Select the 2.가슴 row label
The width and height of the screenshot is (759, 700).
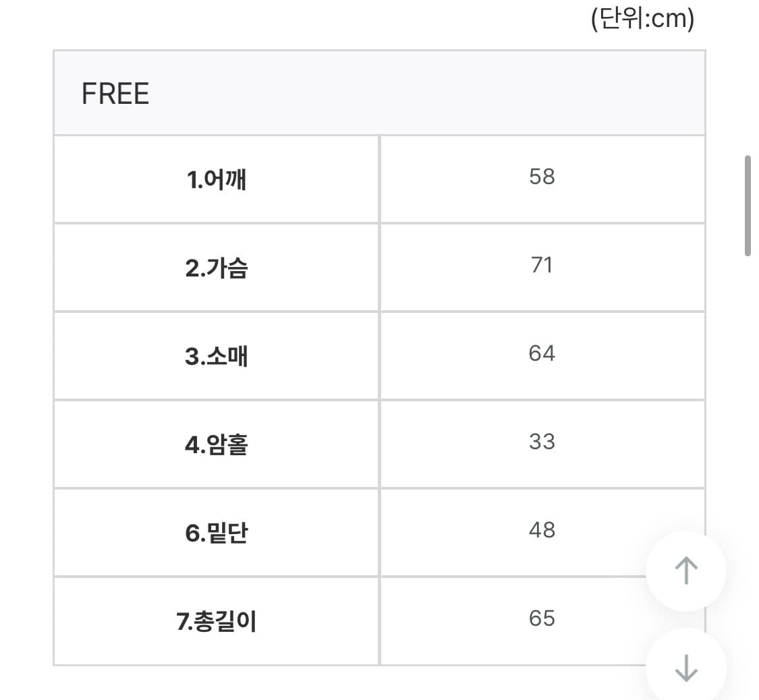216,266
